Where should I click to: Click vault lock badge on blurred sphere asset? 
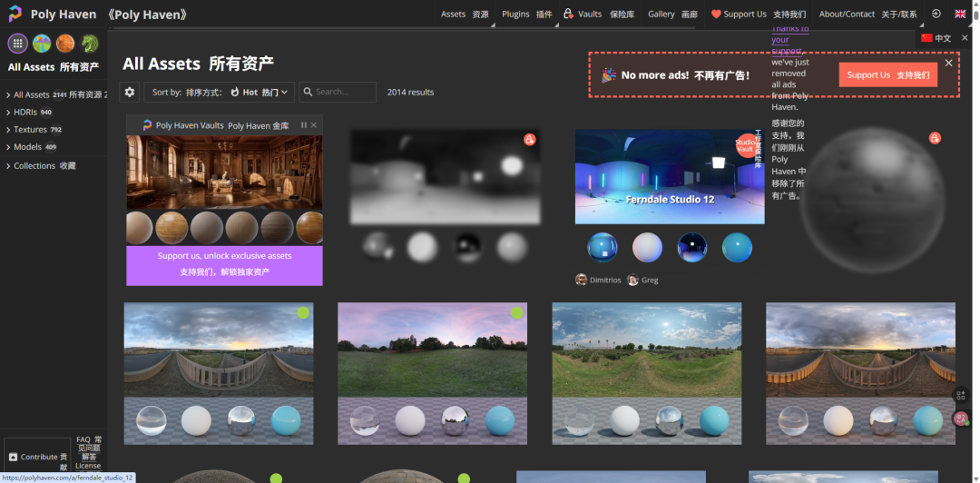point(935,138)
